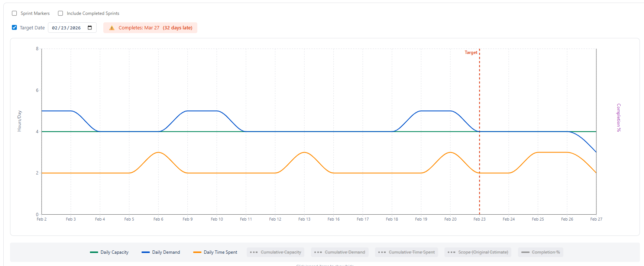Check the Include Completed Sprints option
The image size is (644, 266).
point(61,13)
